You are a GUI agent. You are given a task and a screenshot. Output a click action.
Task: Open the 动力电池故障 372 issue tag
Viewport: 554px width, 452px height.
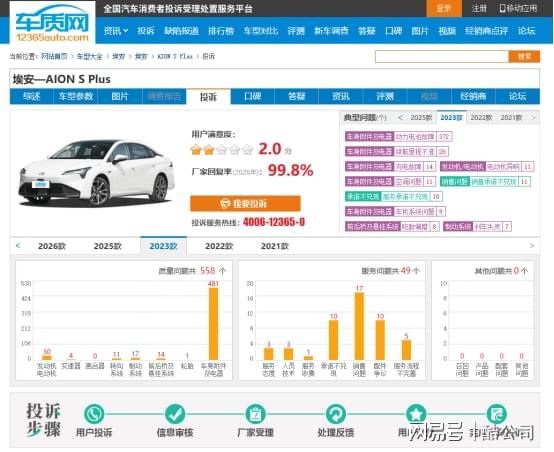coord(399,136)
